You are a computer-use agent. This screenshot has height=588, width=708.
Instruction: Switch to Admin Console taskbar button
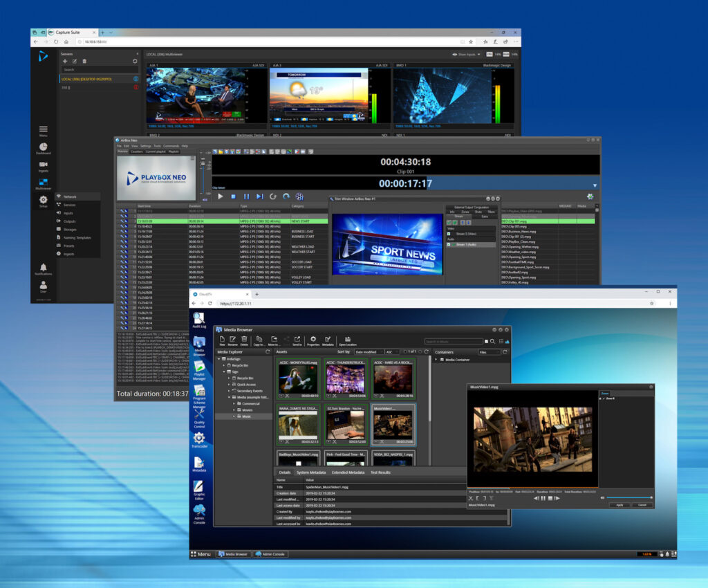point(270,554)
